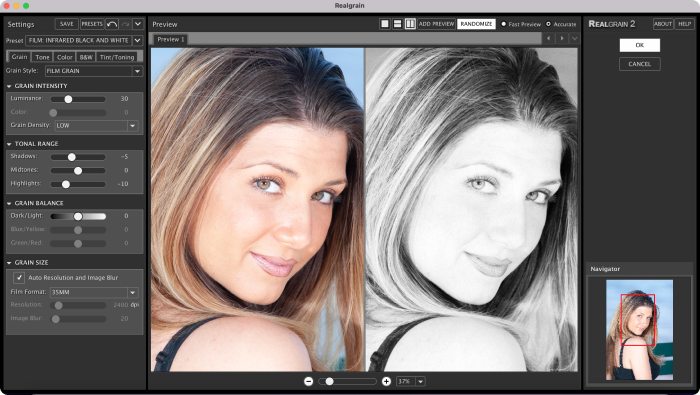Click the Presets button
Viewport: 700px width, 395px height.
pyautogui.click(x=92, y=24)
